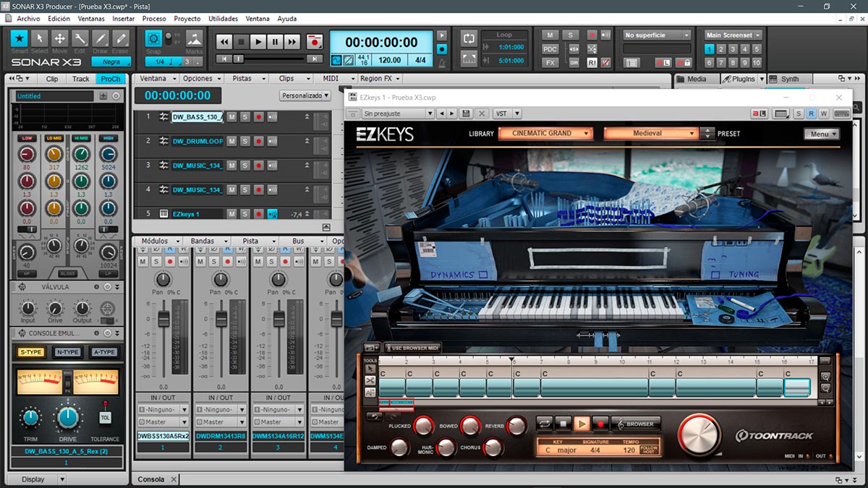Open the Marks tool

point(194,38)
